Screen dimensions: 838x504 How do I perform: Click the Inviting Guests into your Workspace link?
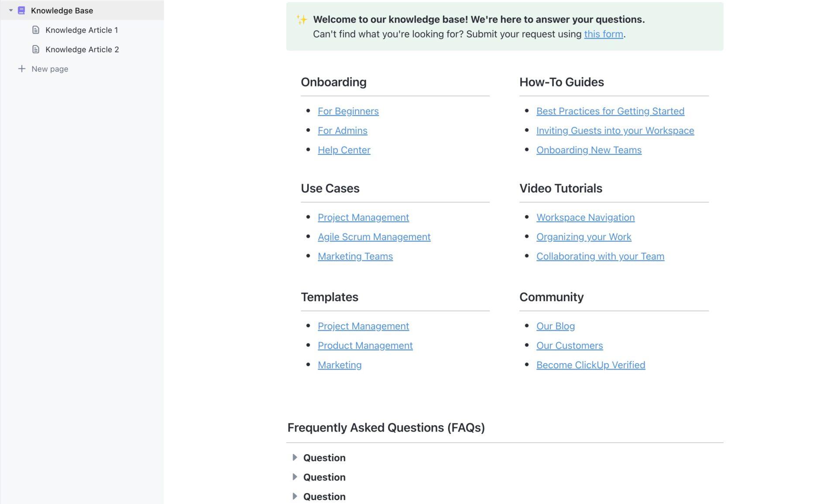tap(615, 130)
